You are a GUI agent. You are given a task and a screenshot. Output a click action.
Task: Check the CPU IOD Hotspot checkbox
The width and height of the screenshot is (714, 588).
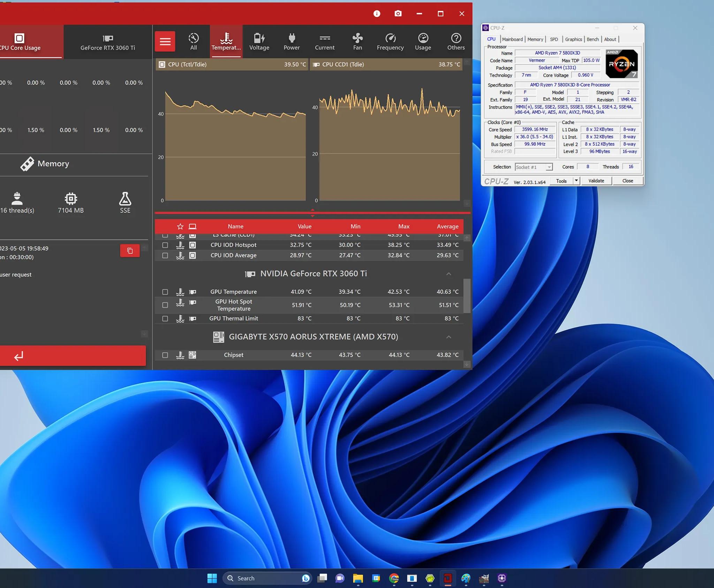point(165,245)
